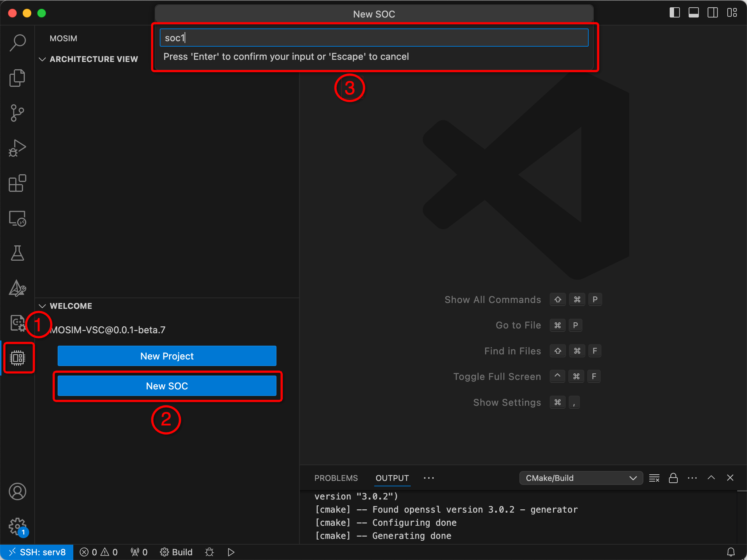Open errors and warnings status item
Image resolution: width=747 pixels, height=560 pixels.
coord(99,552)
